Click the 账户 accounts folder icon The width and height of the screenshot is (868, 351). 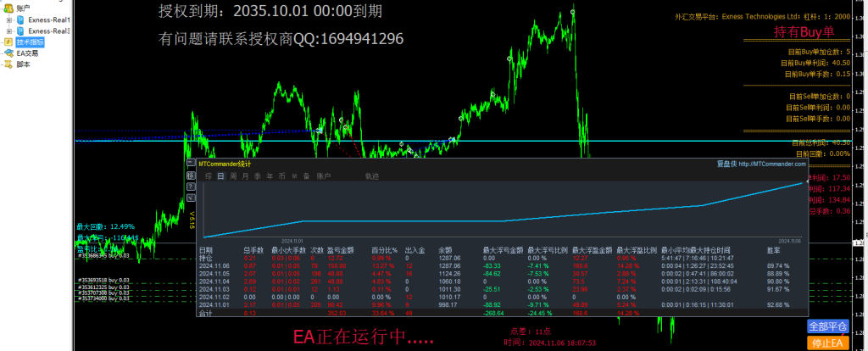pyautogui.click(x=8, y=8)
